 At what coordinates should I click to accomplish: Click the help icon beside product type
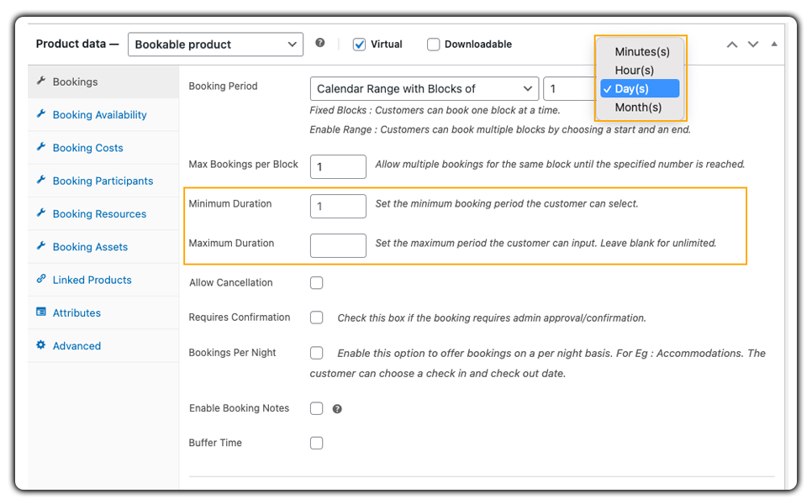click(320, 43)
